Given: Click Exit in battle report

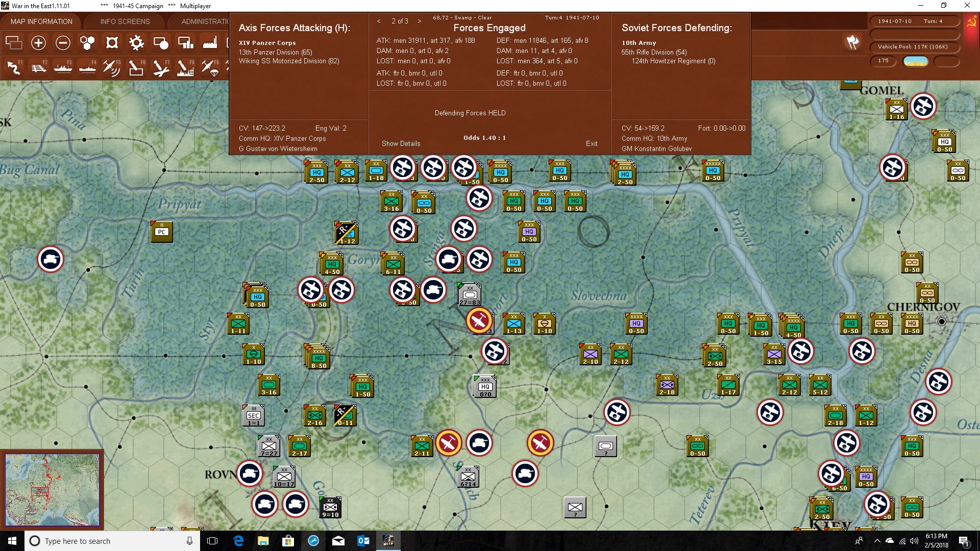Looking at the screenshot, I should (x=592, y=143).
